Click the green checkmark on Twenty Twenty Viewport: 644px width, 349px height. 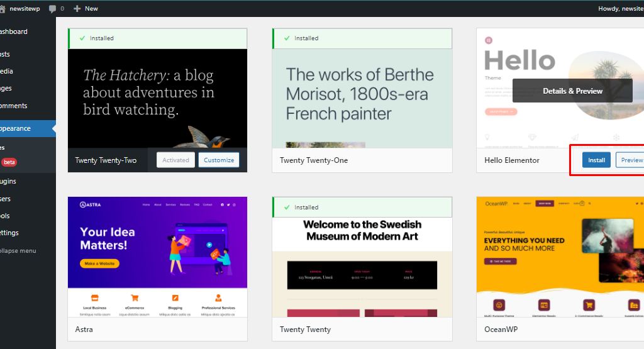coord(287,208)
